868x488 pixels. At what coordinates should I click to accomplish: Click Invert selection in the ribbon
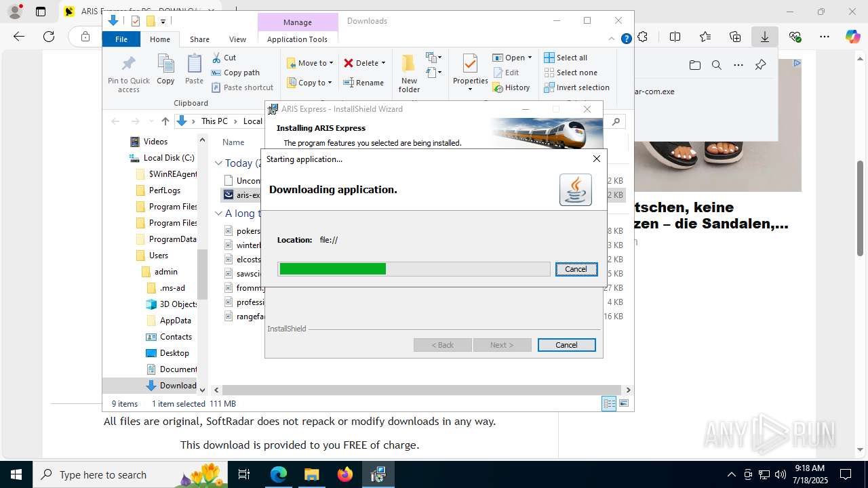[x=576, y=87]
